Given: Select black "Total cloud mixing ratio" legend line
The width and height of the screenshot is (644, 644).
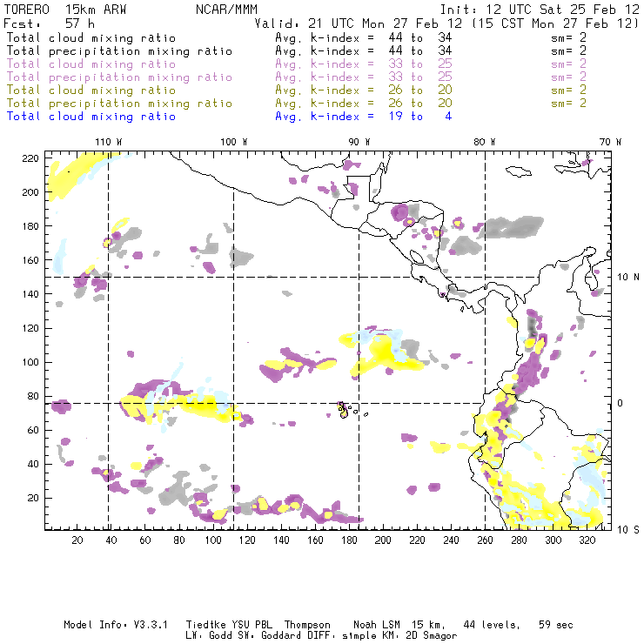Looking at the screenshot, I should point(91,37).
